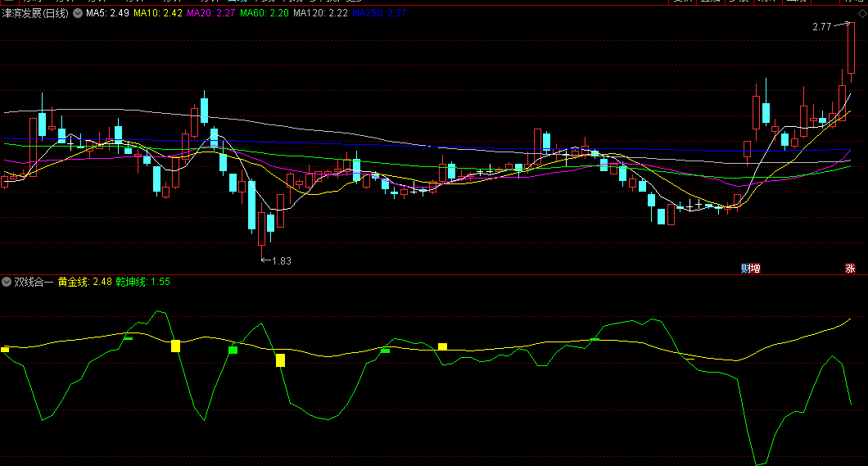Click the 1.83 low price label
Image resolution: width=868 pixels, height=466 pixels.
(282, 260)
